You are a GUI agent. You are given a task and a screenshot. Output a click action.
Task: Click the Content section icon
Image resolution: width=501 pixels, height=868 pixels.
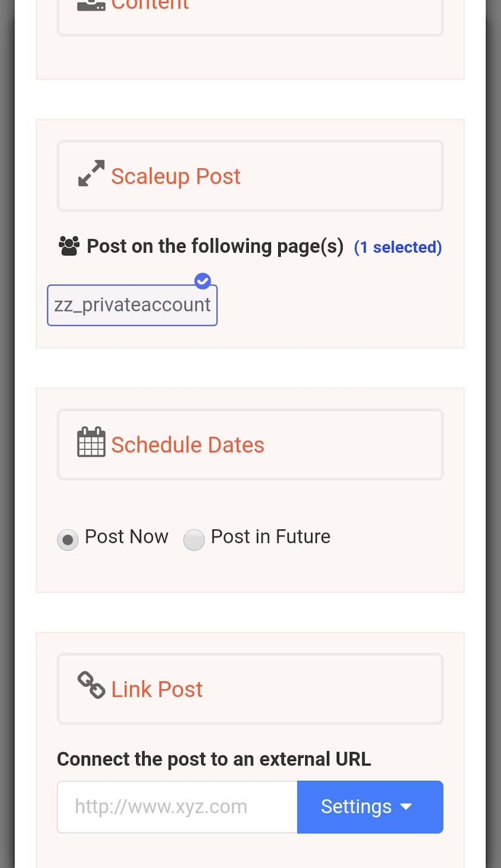[91, 5]
